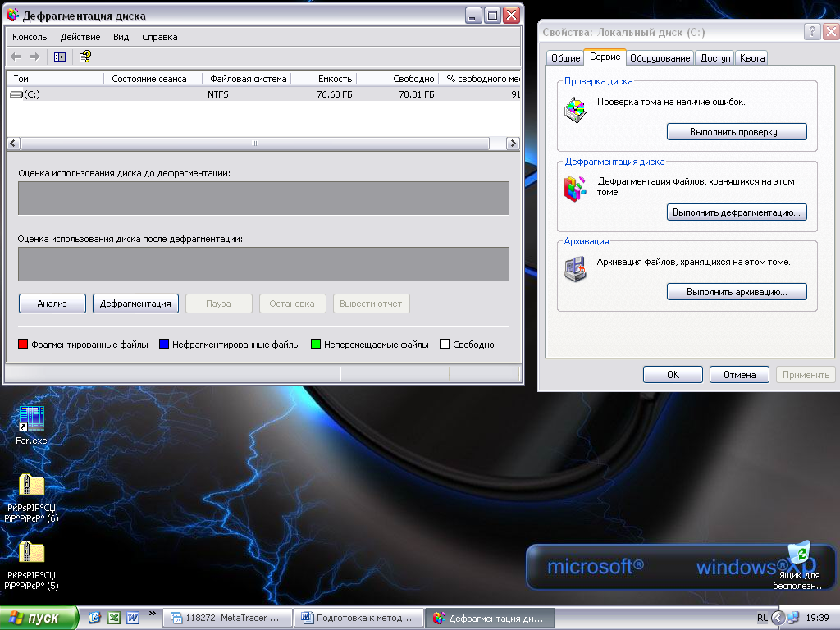Viewport: 840px width, 630px height.
Task: Toggle the console tree pane toolbar icon
Action: pyautogui.click(x=60, y=57)
